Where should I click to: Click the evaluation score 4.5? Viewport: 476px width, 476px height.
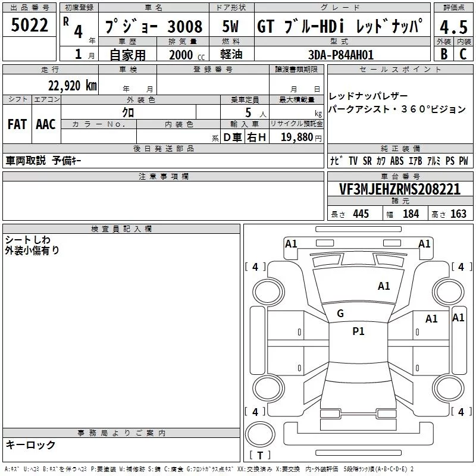(x=453, y=27)
